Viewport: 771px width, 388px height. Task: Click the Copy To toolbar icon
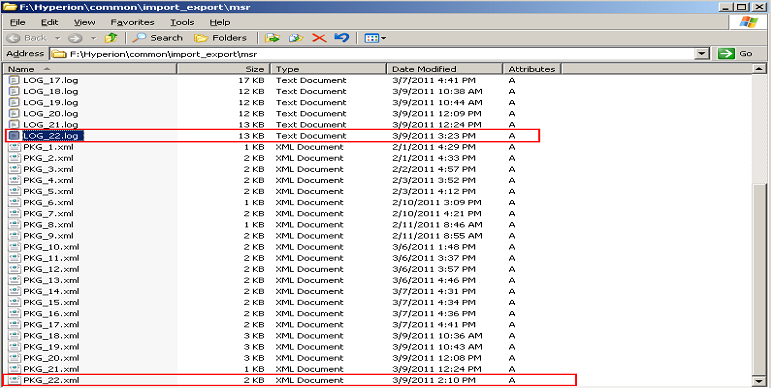296,38
